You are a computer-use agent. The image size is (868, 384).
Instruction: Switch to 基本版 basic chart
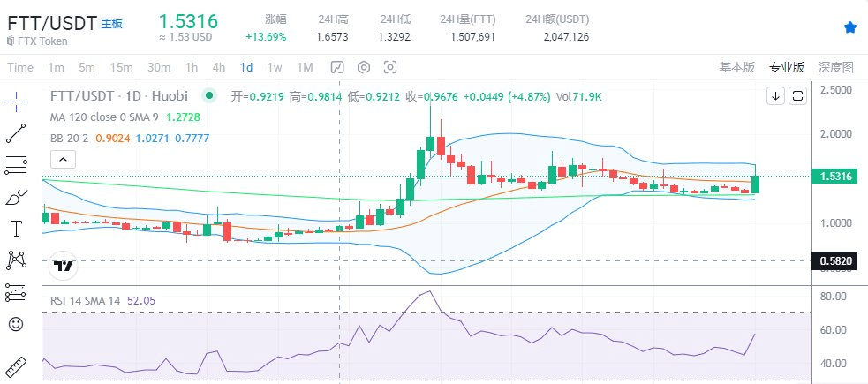736,67
